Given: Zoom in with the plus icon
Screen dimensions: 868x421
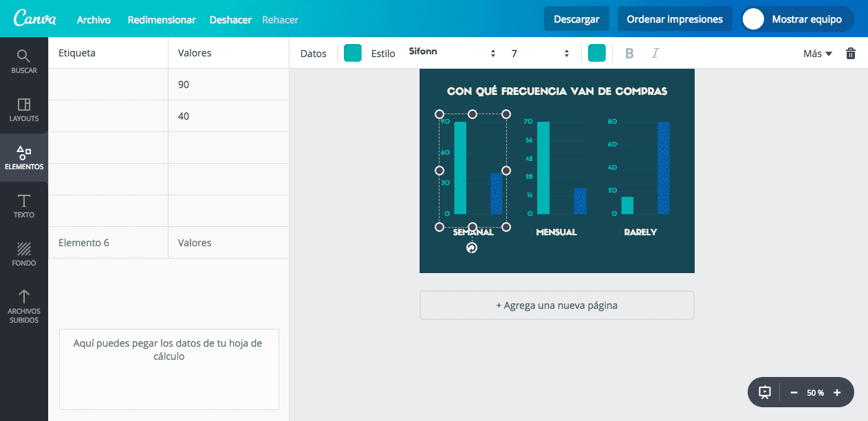Looking at the screenshot, I should [837, 393].
